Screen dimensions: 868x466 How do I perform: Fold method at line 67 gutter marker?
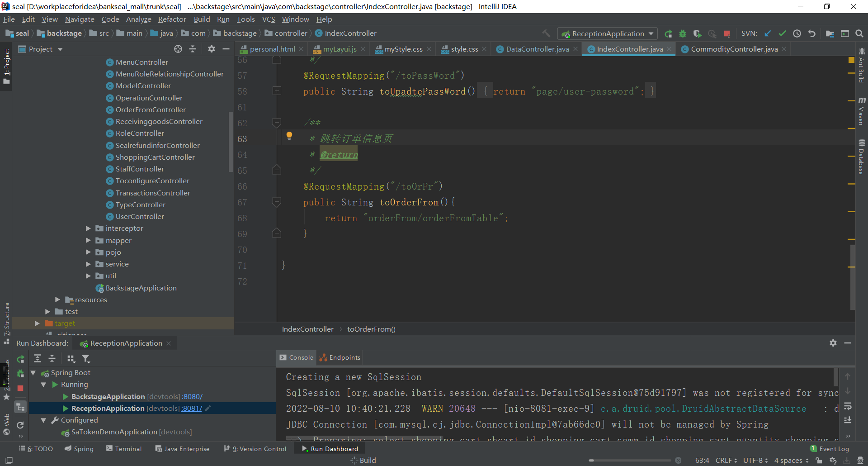[277, 202]
